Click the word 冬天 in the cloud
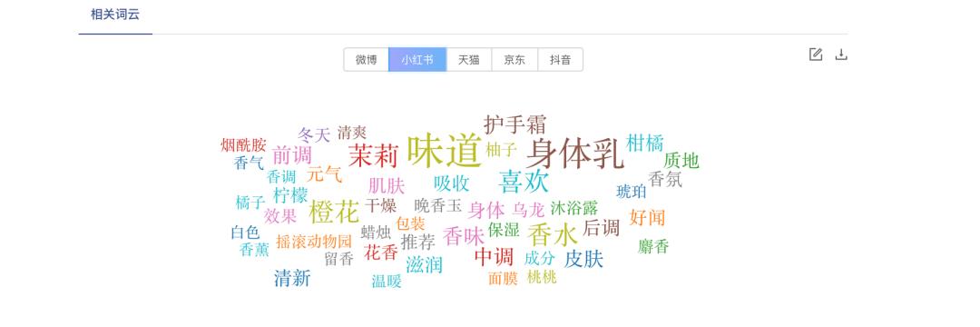The height and width of the screenshot is (327, 980). point(313,135)
